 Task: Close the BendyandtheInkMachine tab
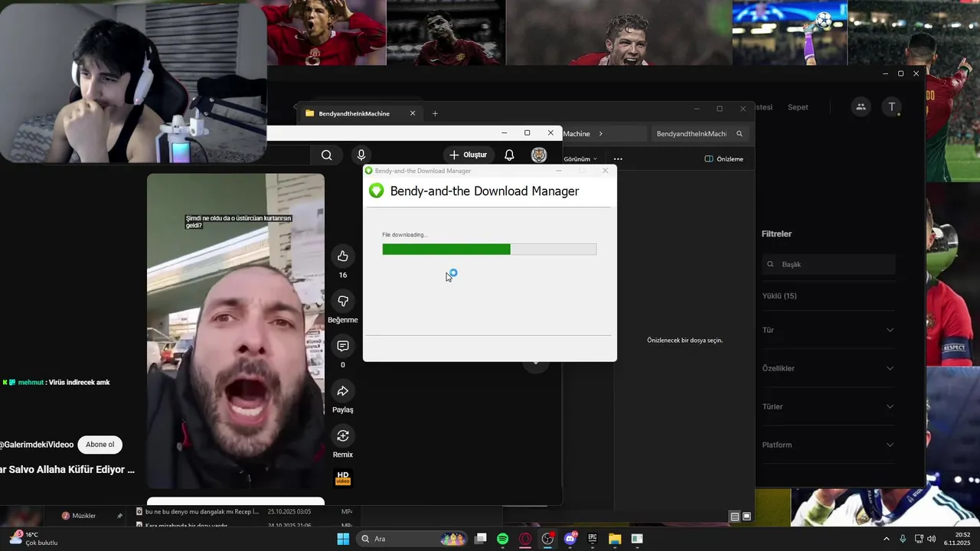(x=413, y=113)
